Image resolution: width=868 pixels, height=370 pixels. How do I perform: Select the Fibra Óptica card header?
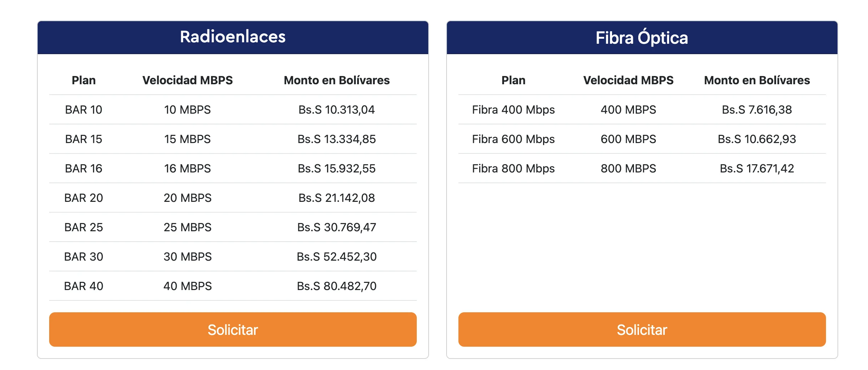pos(642,38)
